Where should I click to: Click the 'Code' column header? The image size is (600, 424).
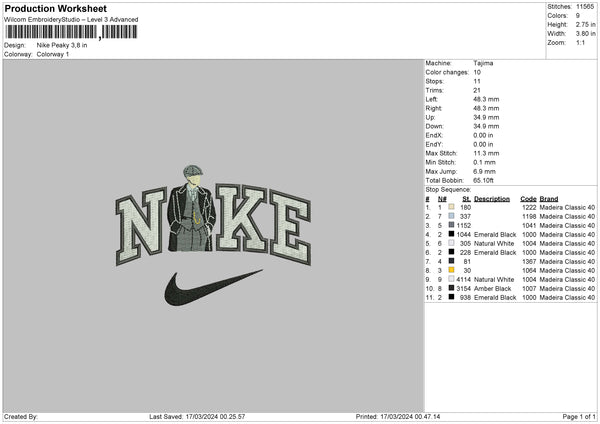(528, 199)
